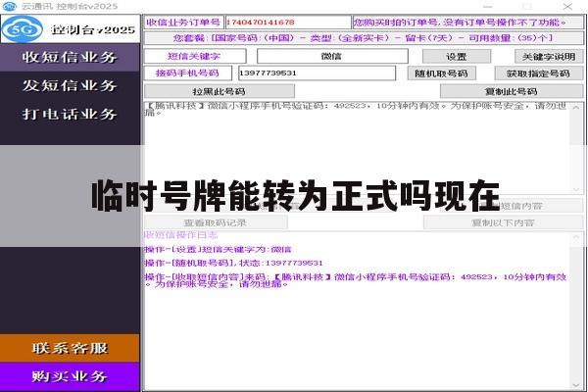Image resolution: width=588 pixels, height=392 pixels.
Task: Switch to 发短信业务 in sidebar
Action: 70,85
